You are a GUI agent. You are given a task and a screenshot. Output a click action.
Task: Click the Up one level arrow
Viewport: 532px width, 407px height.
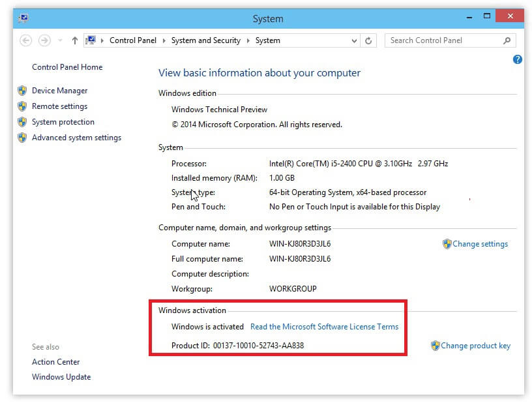coord(74,40)
